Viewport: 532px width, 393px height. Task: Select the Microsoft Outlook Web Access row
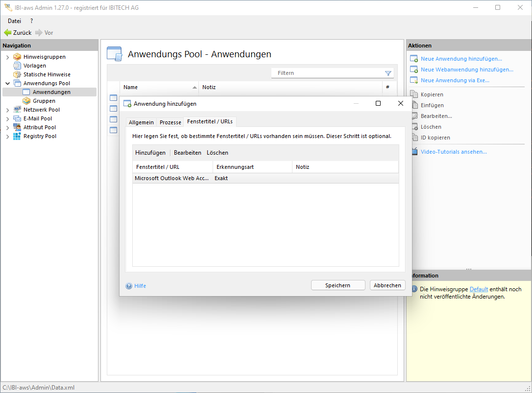pos(171,179)
